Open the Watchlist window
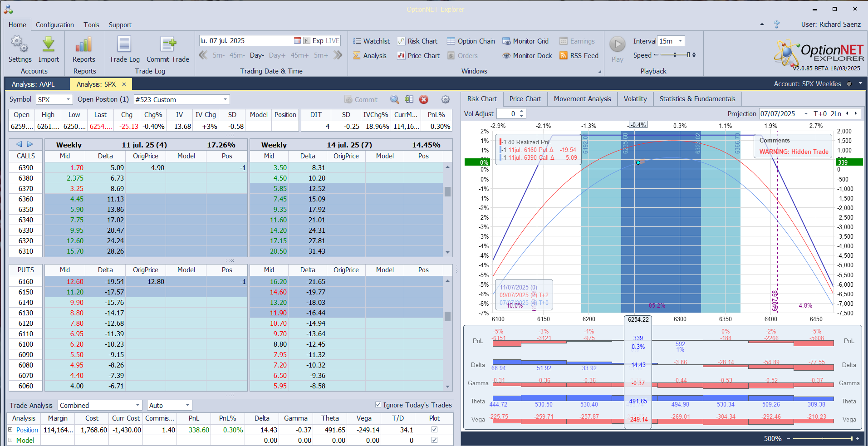The image size is (868, 446). point(371,41)
